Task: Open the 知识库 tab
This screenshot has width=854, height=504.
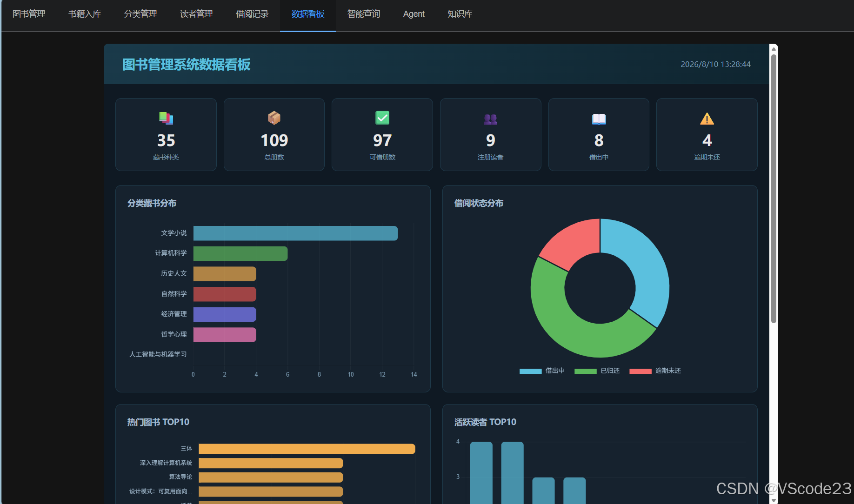Action: click(460, 14)
